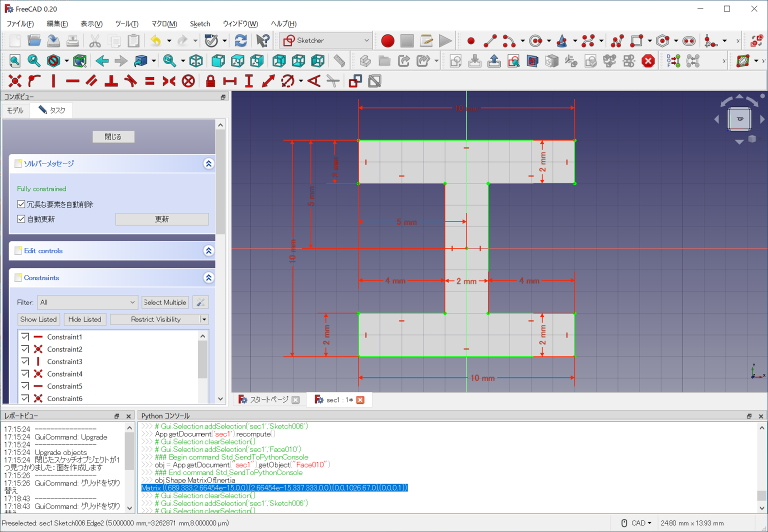Image resolution: width=768 pixels, height=532 pixels.
Task: Uncheck Constraint3 in the list
Action: (x=25, y=361)
